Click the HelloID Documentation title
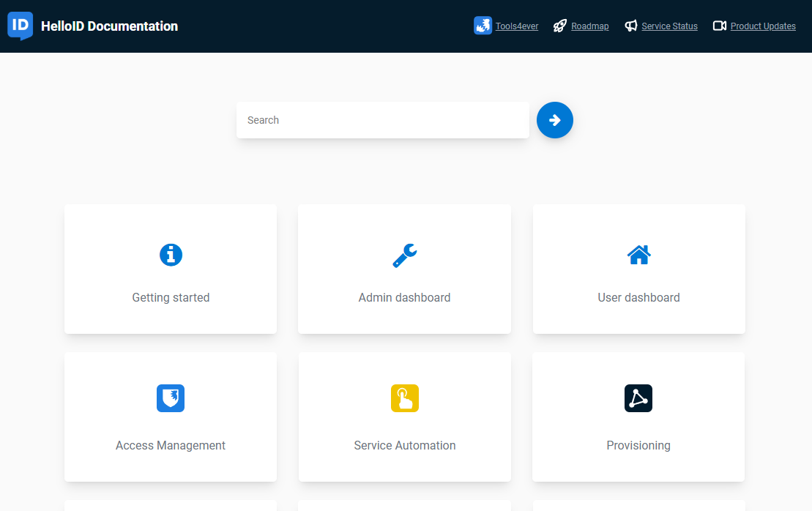 (109, 26)
